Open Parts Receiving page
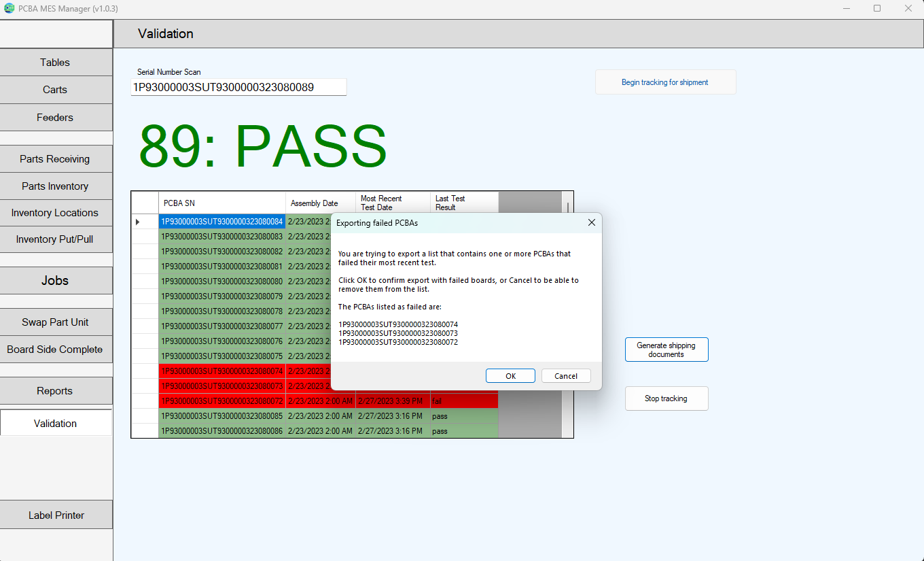924x561 pixels. coord(56,159)
